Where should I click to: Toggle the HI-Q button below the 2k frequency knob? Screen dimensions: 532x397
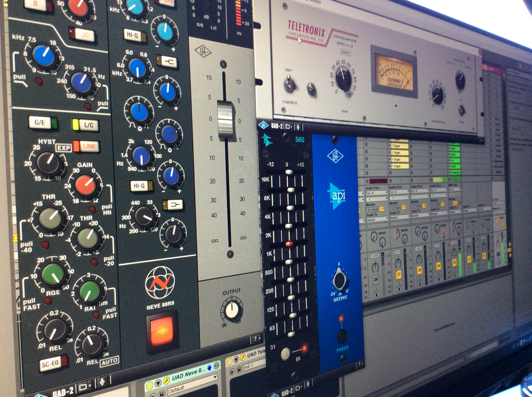click(x=141, y=186)
